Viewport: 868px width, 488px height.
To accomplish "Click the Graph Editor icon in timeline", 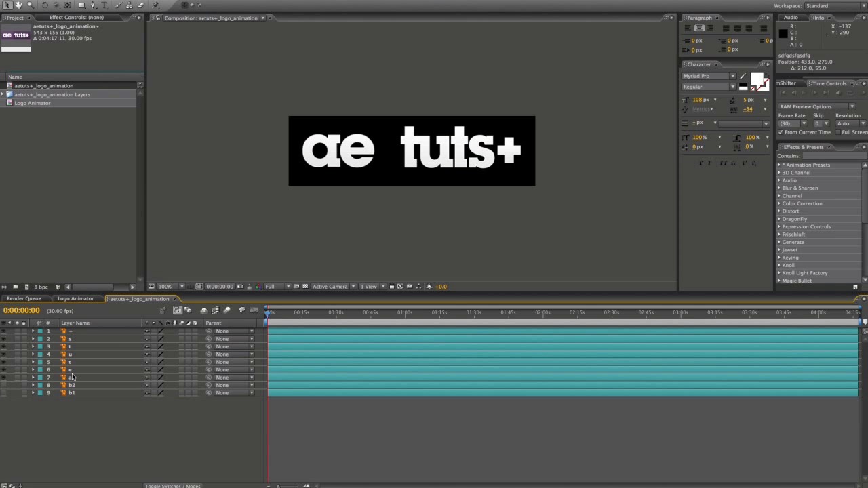I will [254, 310].
